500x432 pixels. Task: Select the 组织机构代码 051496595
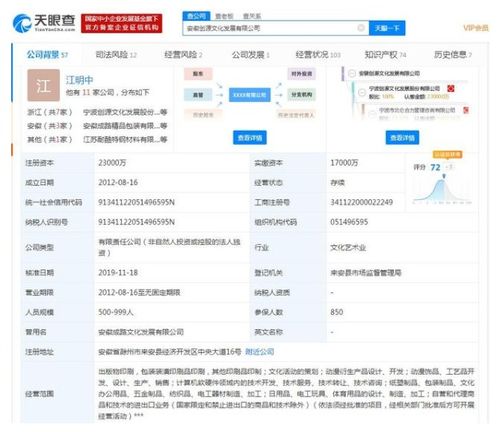coord(349,222)
